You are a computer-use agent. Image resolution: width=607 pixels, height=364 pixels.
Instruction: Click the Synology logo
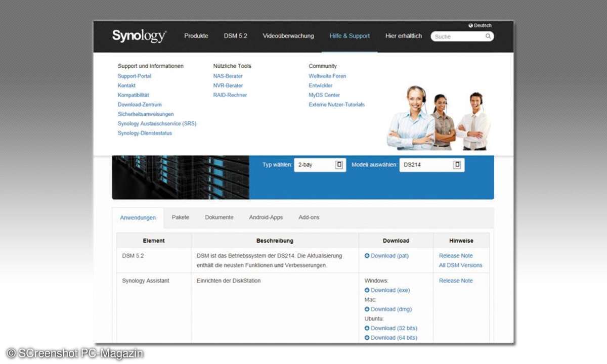[x=139, y=36]
